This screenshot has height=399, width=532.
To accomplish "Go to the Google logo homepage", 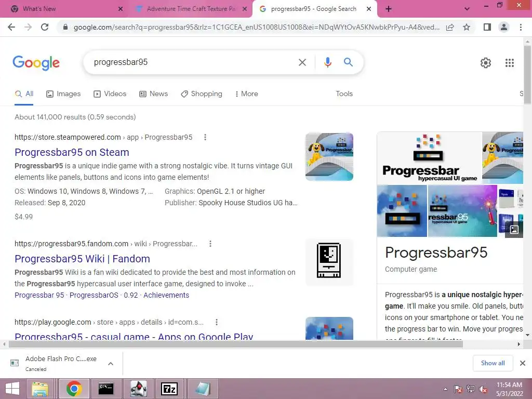I will coord(36,63).
